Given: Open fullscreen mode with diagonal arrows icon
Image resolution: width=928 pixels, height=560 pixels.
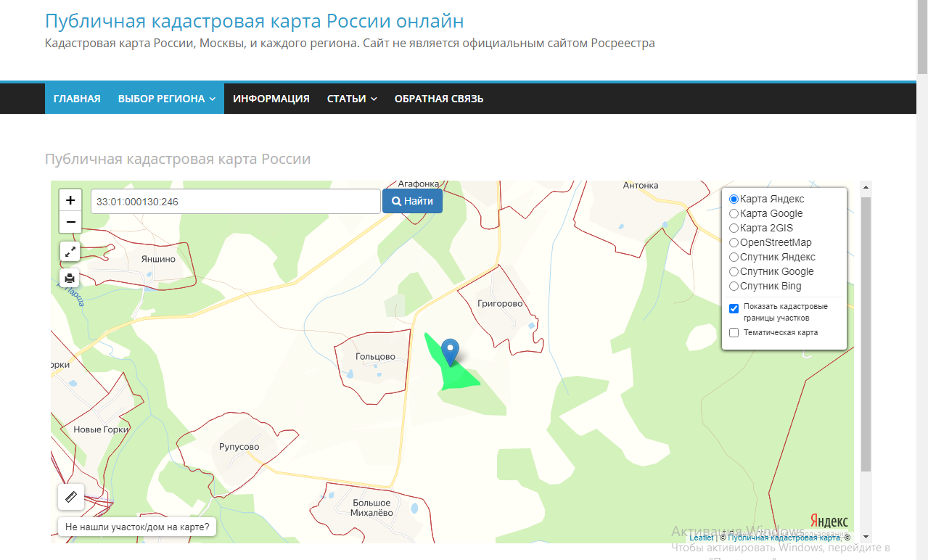Looking at the screenshot, I should (70, 251).
